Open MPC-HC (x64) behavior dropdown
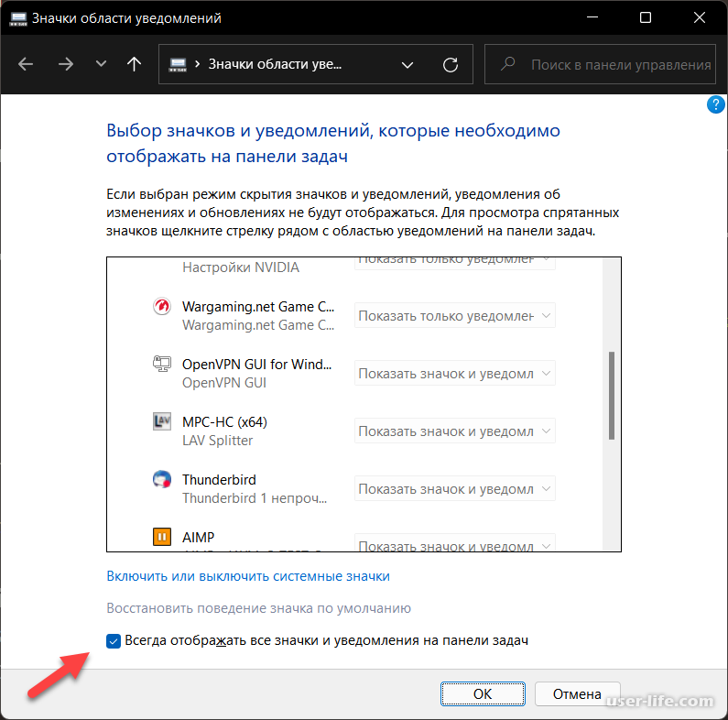Screen dimensions: 728x720 click(455, 431)
